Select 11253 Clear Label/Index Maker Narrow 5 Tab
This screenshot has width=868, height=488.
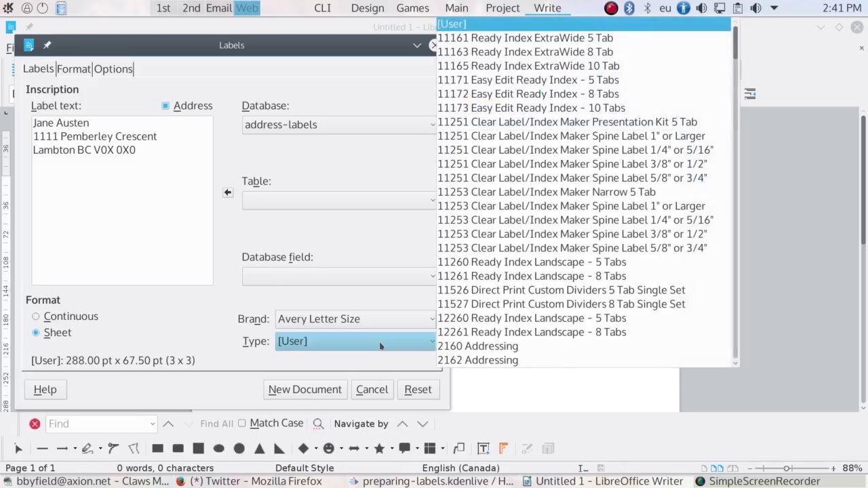[x=585, y=192]
